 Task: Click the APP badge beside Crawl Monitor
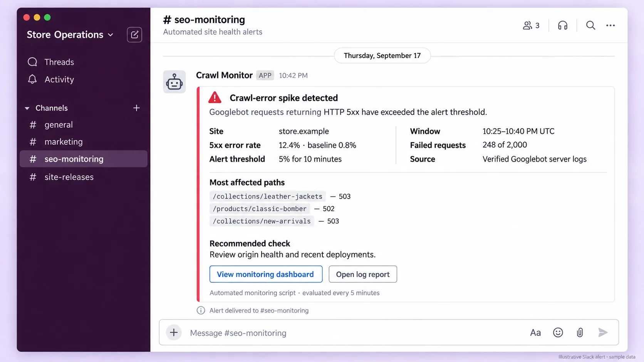click(x=265, y=75)
